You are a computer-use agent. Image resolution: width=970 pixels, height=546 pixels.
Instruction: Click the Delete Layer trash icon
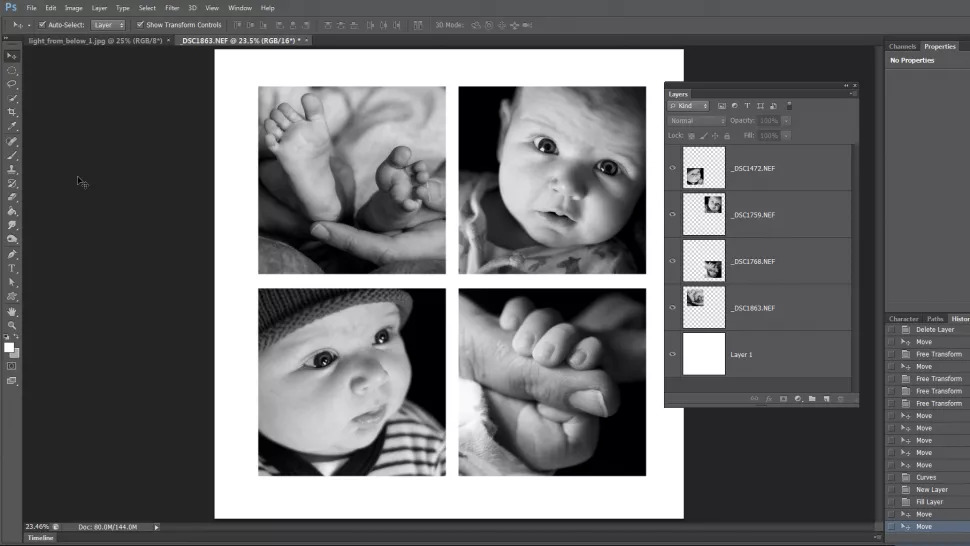coord(841,399)
